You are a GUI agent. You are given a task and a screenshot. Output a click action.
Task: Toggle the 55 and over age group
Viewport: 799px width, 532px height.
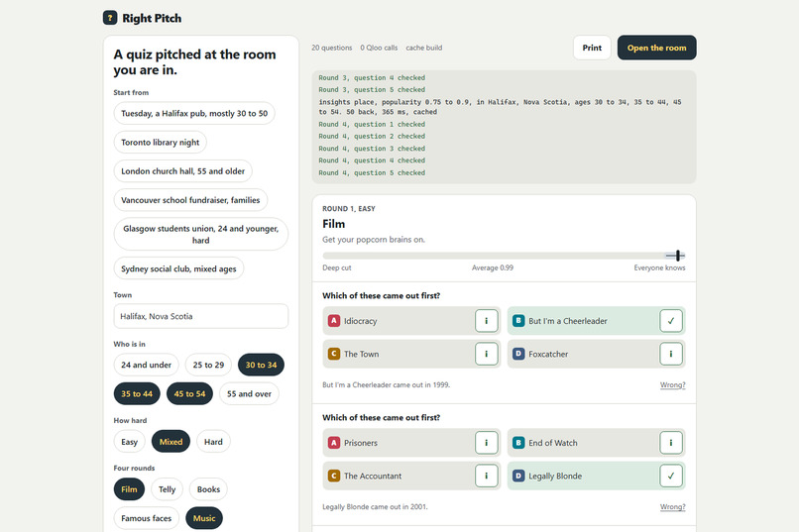[x=249, y=394]
